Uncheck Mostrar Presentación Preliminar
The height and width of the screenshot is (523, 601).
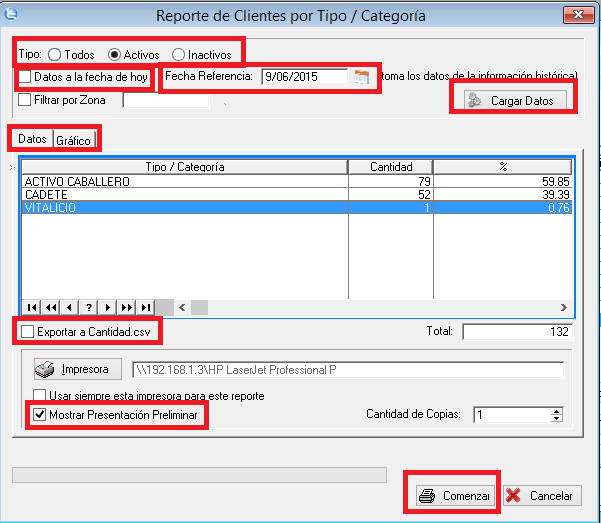coord(41,413)
